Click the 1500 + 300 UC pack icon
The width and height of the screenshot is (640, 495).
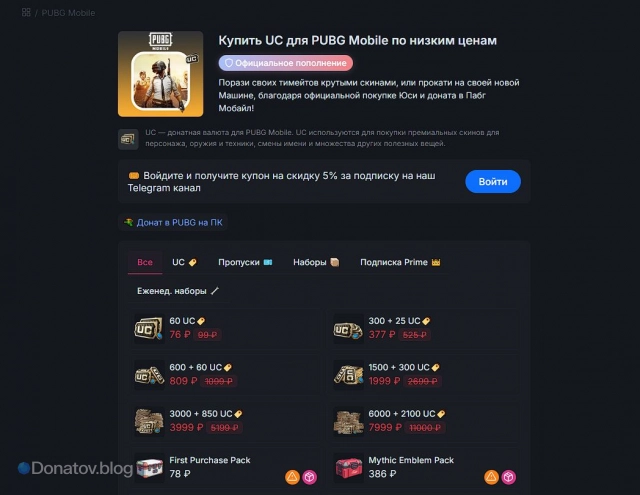pyautogui.click(x=348, y=375)
